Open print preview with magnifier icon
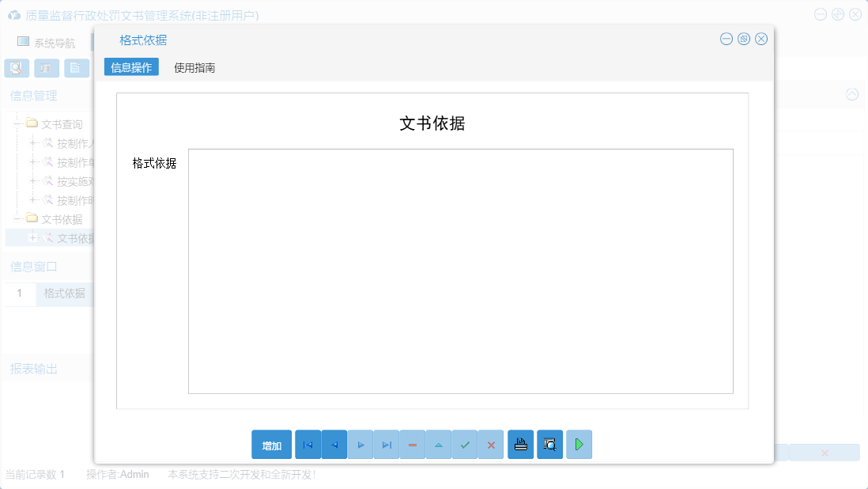 click(549, 444)
